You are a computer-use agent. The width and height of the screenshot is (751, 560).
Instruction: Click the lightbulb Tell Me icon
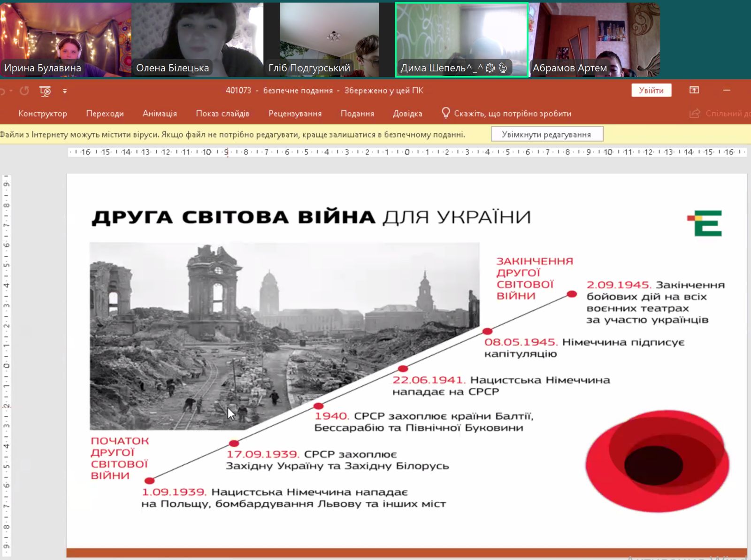[x=445, y=113]
